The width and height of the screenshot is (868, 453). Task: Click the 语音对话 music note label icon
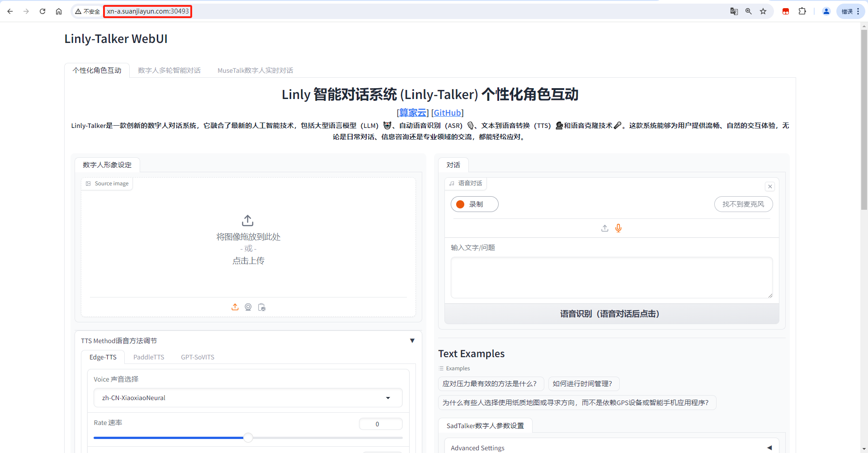coord(452,183)
